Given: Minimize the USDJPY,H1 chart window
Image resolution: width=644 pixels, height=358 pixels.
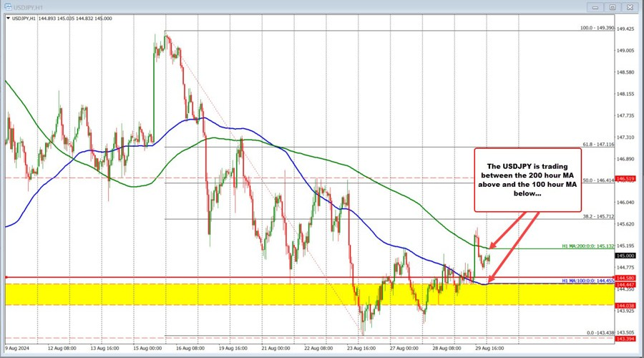Looking at the screenshot, I should [595, 7].
